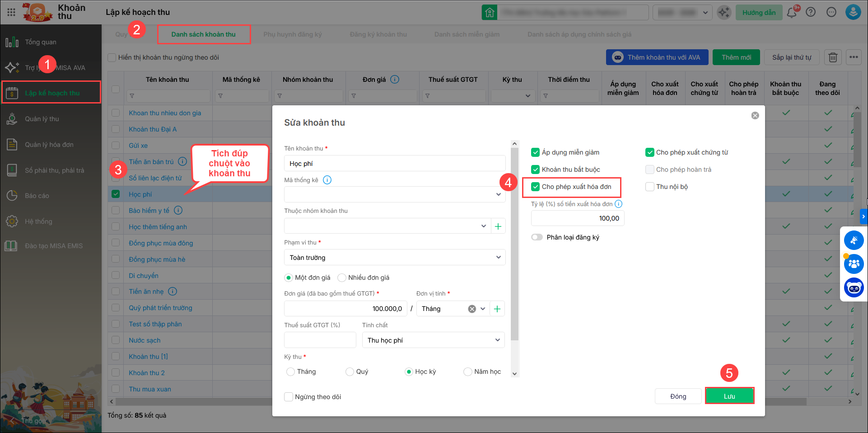Open Báo cáo in sidebar
The image size is (868, 433).
click(x=37, y=196)
